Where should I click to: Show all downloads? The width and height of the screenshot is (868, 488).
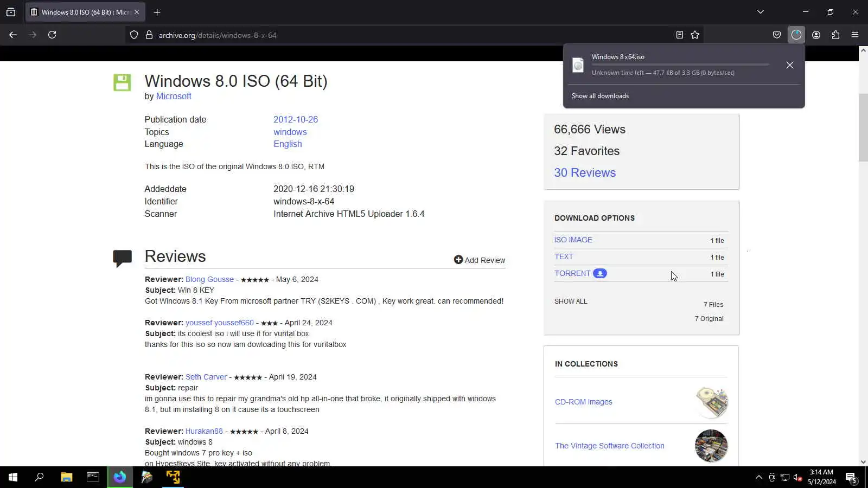[600, 96]
